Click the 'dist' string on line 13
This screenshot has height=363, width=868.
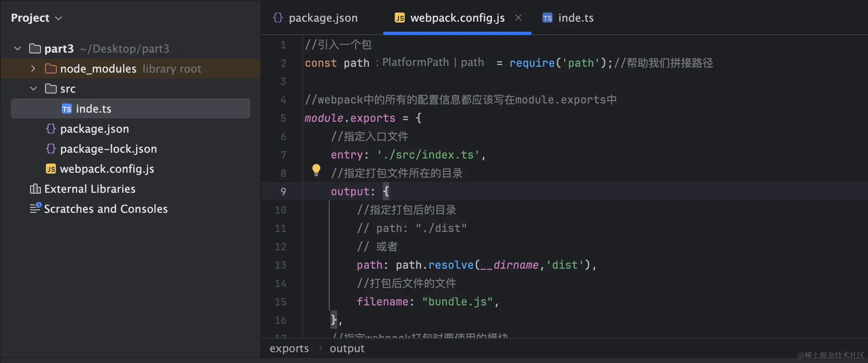click(565, 265)
